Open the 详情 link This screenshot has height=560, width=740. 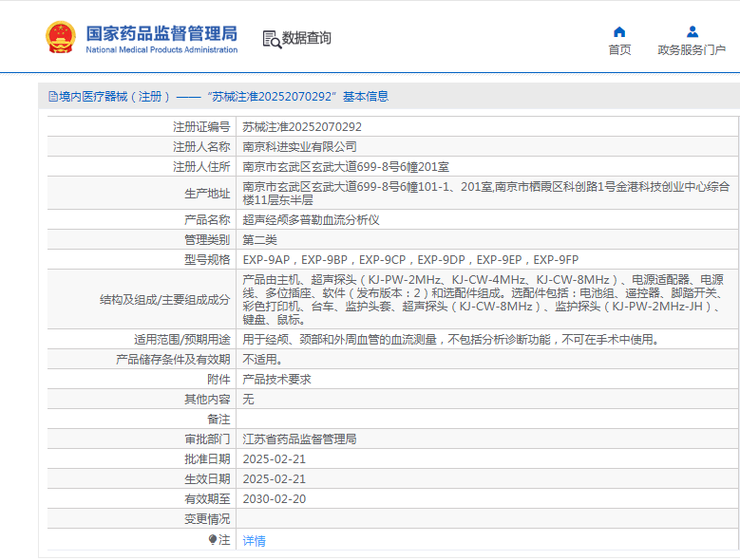coord(254,540)
